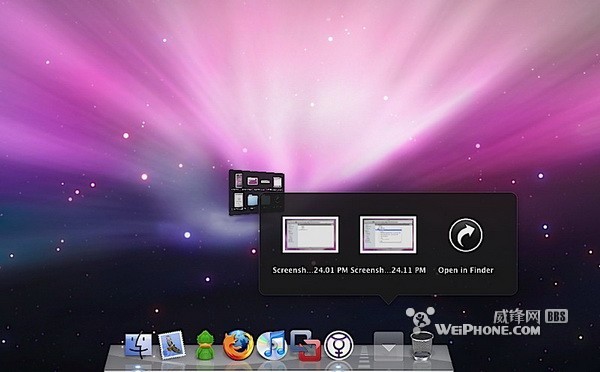Click the Open in Finder arrow

tap(466, 235)
